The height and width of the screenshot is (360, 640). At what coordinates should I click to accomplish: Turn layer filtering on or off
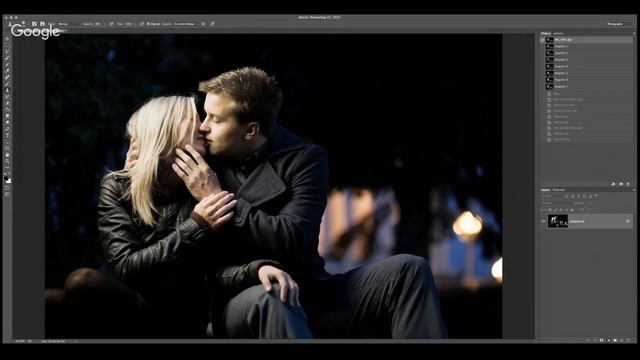tap(596, 195)
